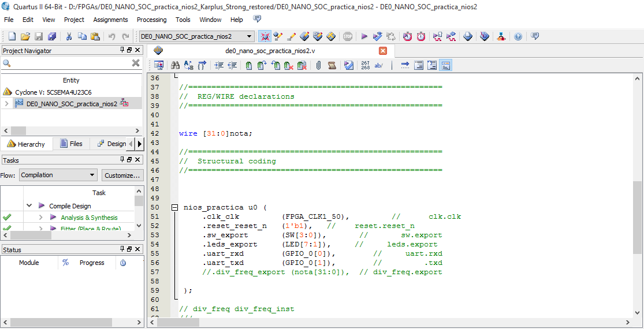Paste from the clipboard with the Paste icon

click(x=95, y=36)
